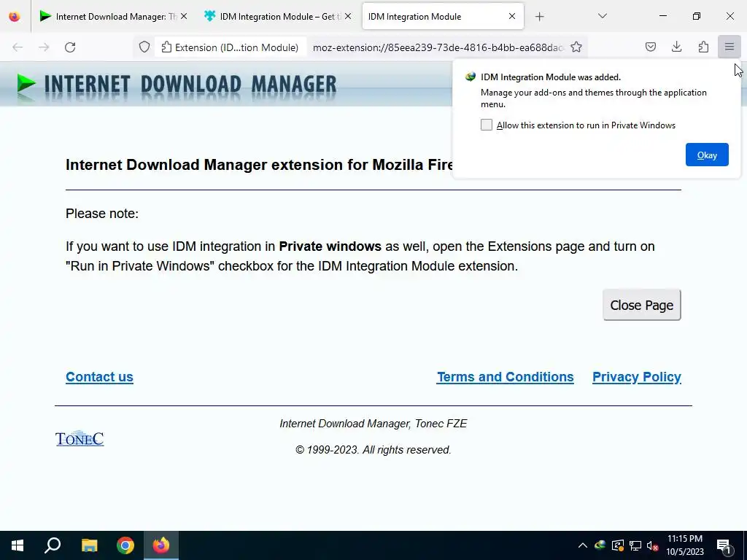Click Firefox icon in taskbar

point(161,545)
